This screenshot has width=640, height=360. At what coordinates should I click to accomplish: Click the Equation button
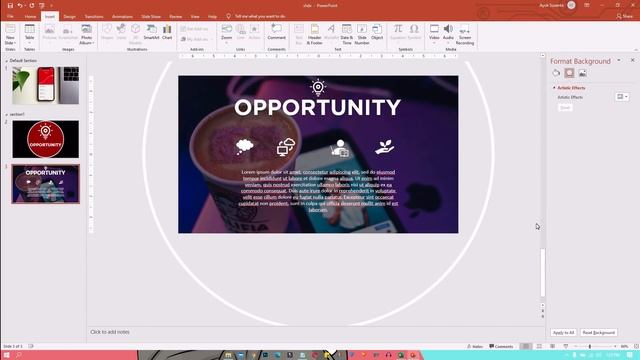click(398, 33)
